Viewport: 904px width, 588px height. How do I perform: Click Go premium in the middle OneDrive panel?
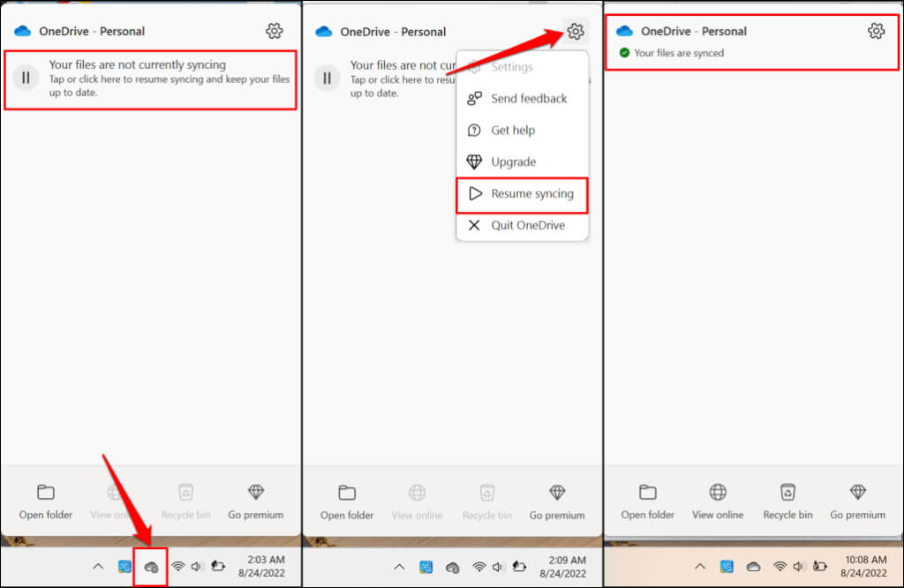557,502
